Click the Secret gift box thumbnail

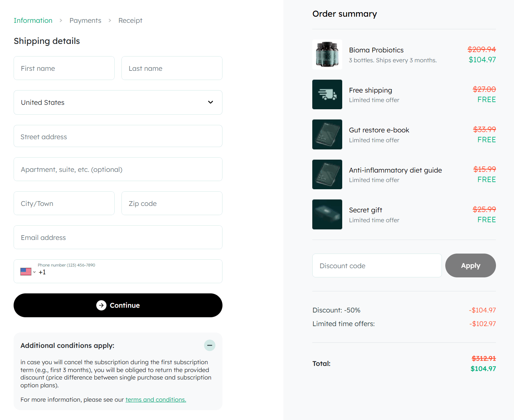point(327,214)
